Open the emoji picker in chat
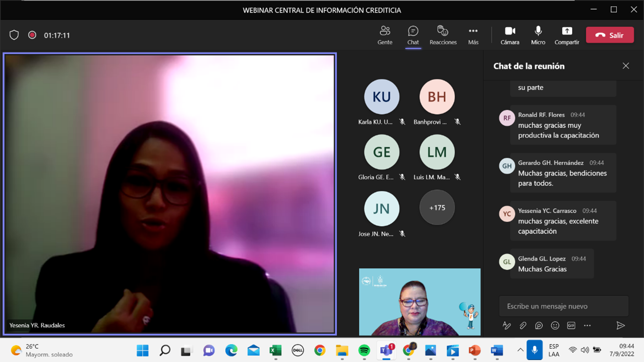 click(x=555, y=325)
